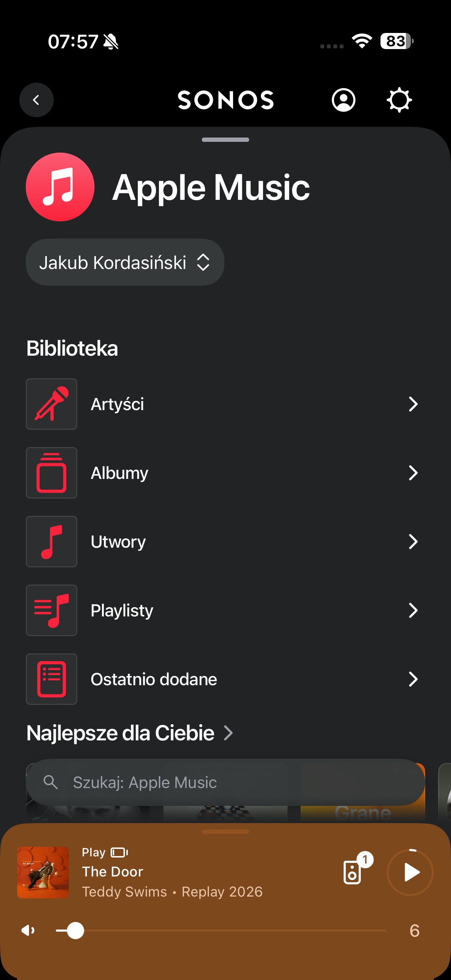
Task: Mute using the volume speaker icon
Action: coord(28,931)
